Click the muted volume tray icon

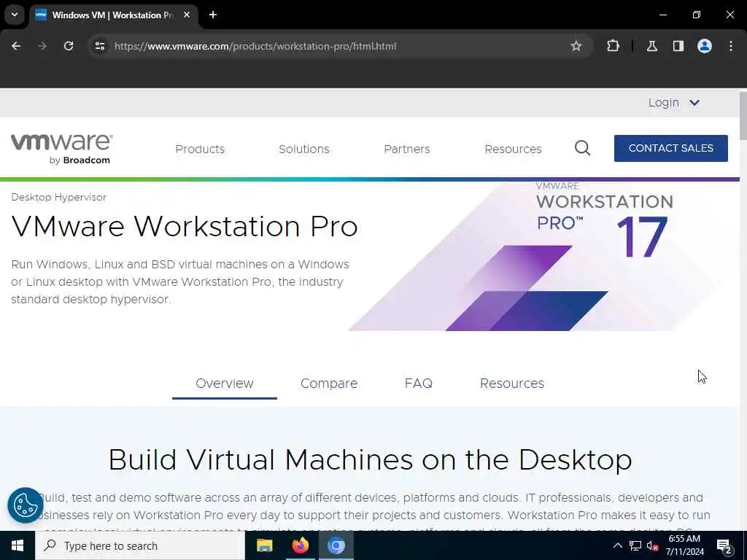652,545
